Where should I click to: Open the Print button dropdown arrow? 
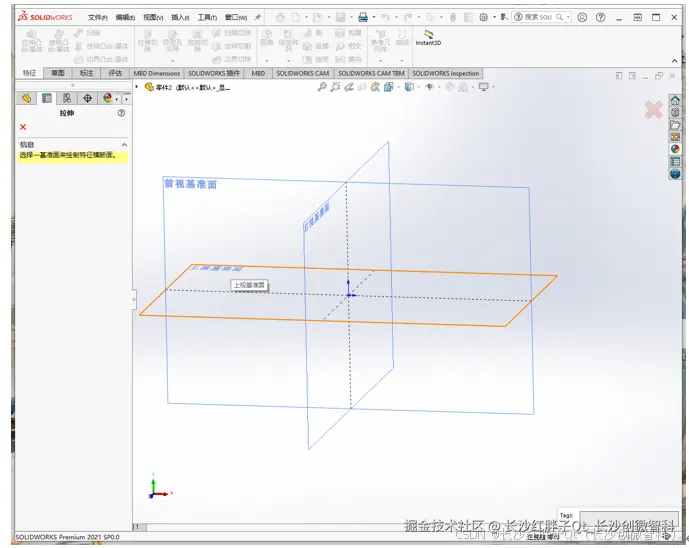pyautogui.click(x=374, y=17)
